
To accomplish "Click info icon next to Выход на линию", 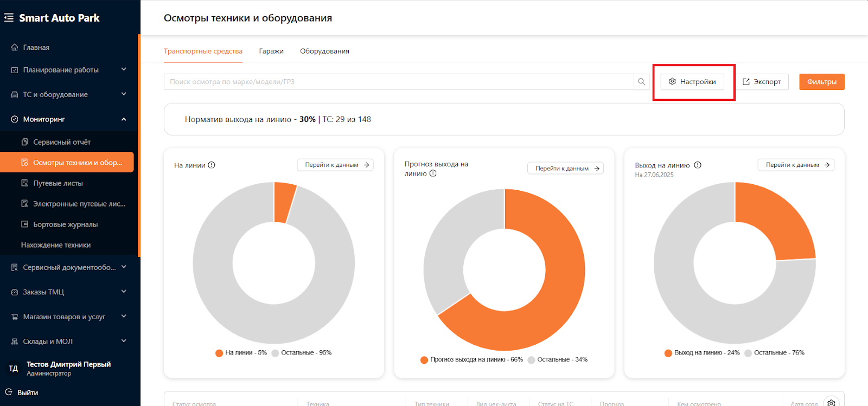I will point(698,165).
